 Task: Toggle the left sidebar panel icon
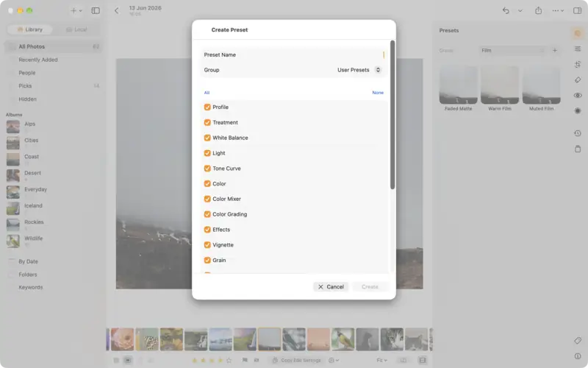point(96,10)
